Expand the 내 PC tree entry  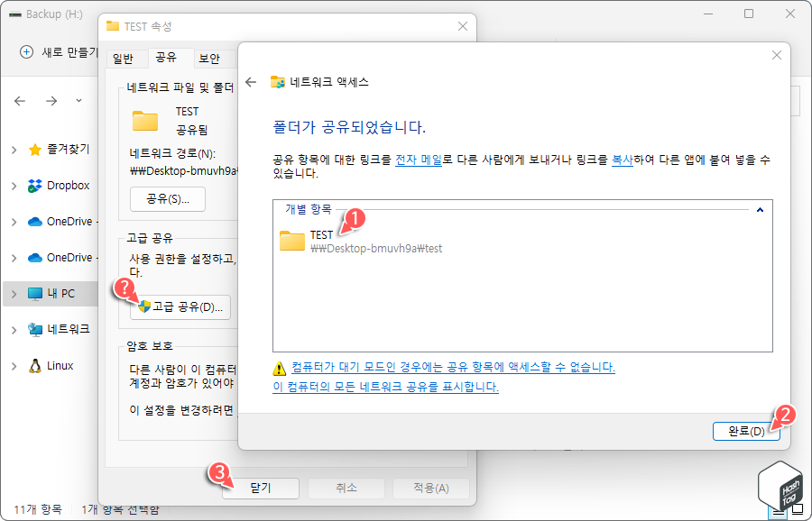tap(15, 293)
